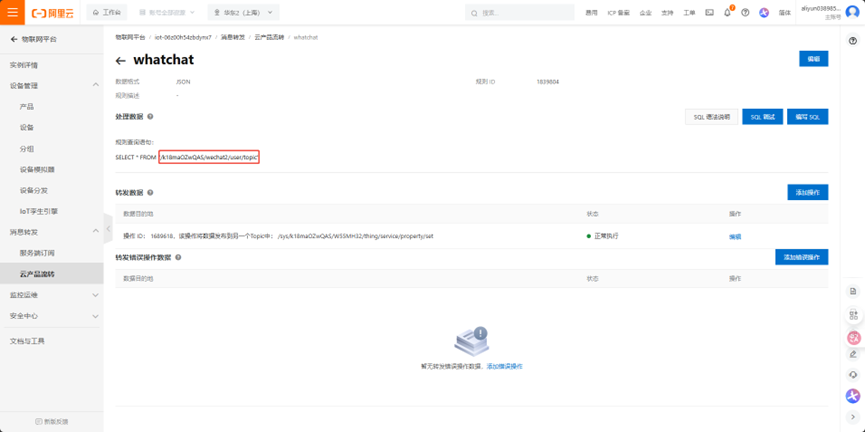
Task: Click the 消息转发 breadcrumb link
Action: click(231, 38)
